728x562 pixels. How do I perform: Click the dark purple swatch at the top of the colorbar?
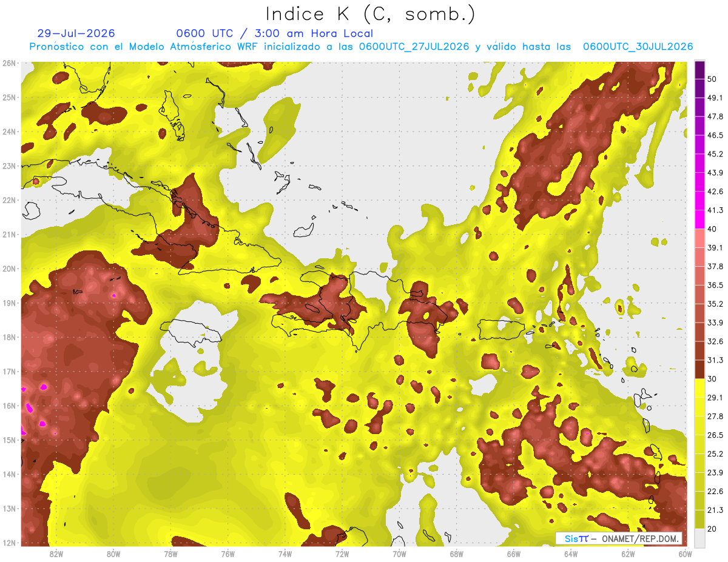point(699,70)
